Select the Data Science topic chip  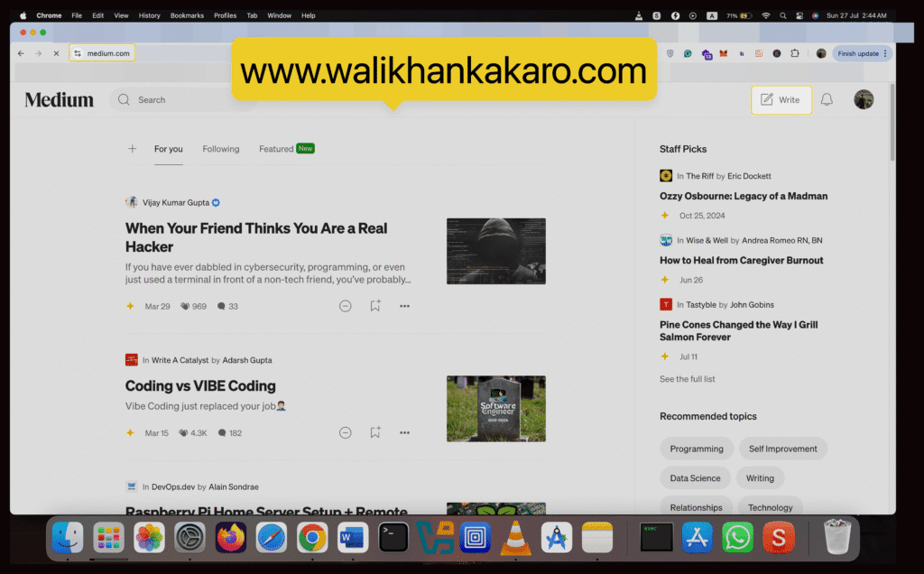[695, 478]
